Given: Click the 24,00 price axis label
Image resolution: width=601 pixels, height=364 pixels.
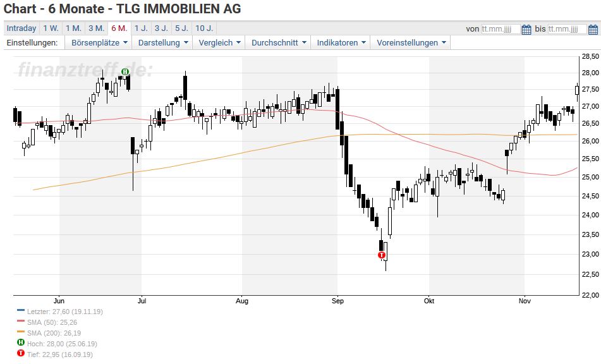Looking at the screenshot, I should [590, 215].
